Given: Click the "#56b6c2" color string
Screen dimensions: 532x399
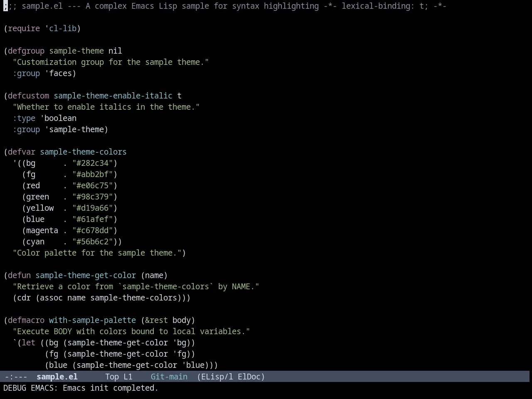Looking at the screenshot, I should pos(92,241).
